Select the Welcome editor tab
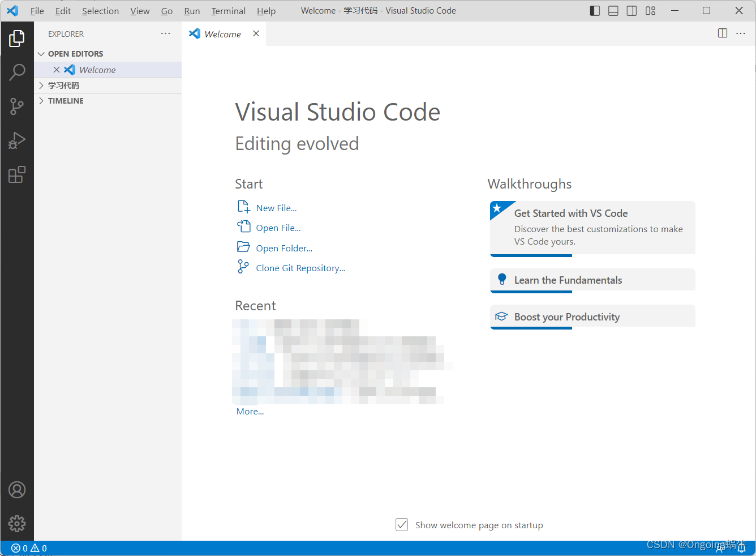The height and width of the screenshot is (556, 756). [224, 33]
